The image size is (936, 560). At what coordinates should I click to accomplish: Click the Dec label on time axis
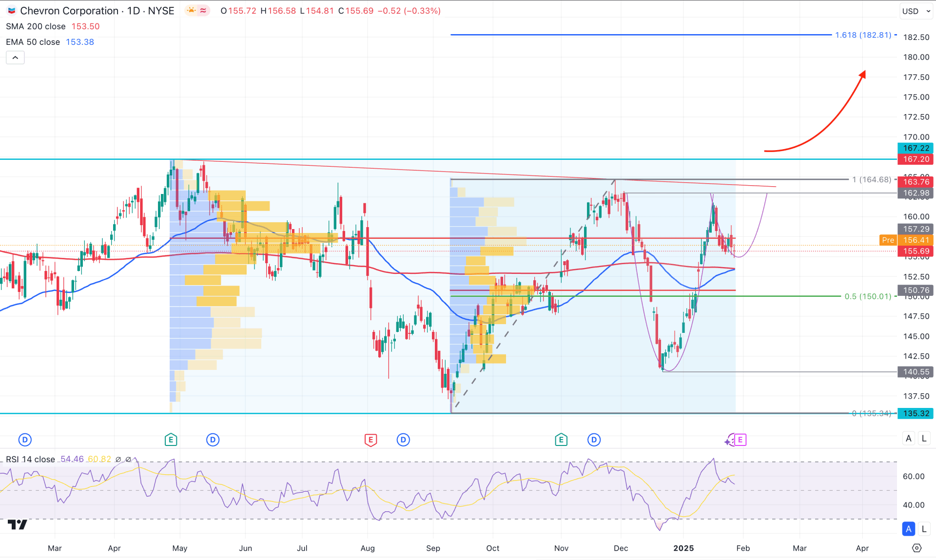(621, 548)
